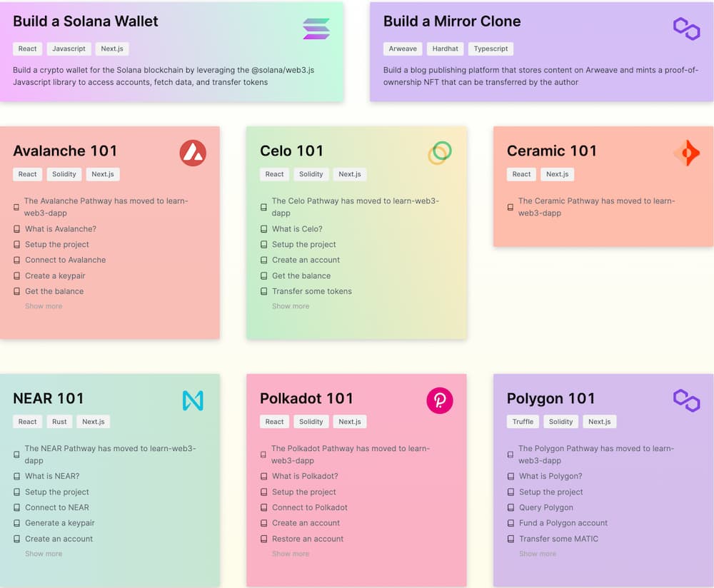714x588 pixels.
Task: Click book icon beside What is Avalanche?
Action: (x=17, y=229)
